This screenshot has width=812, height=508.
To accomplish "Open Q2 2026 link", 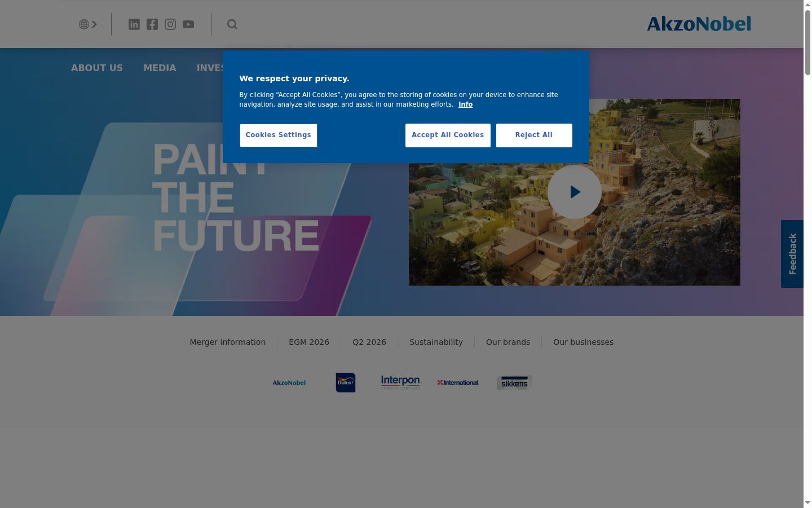I will click(x=369, y=342).
